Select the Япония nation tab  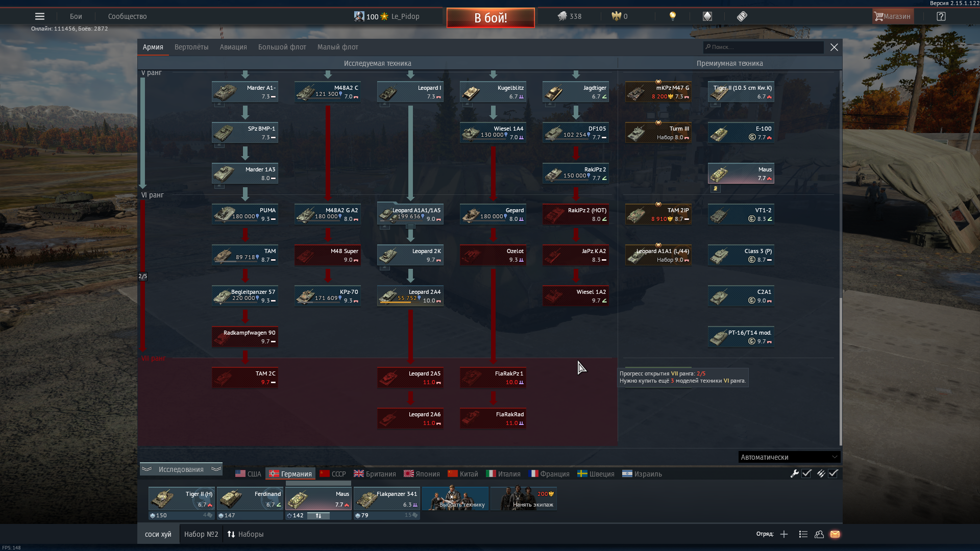coord(422,474)
